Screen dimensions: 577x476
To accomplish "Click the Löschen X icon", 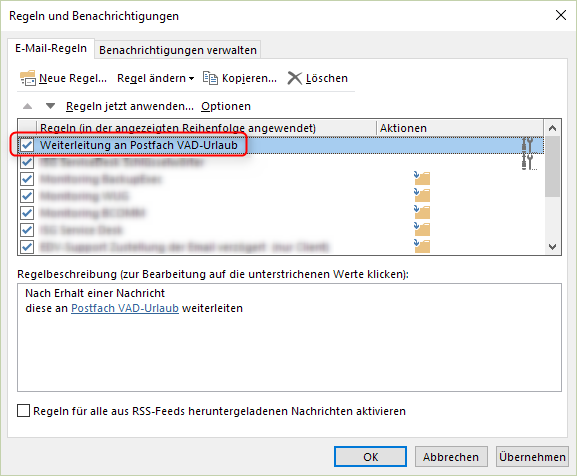I will point(294,78).
